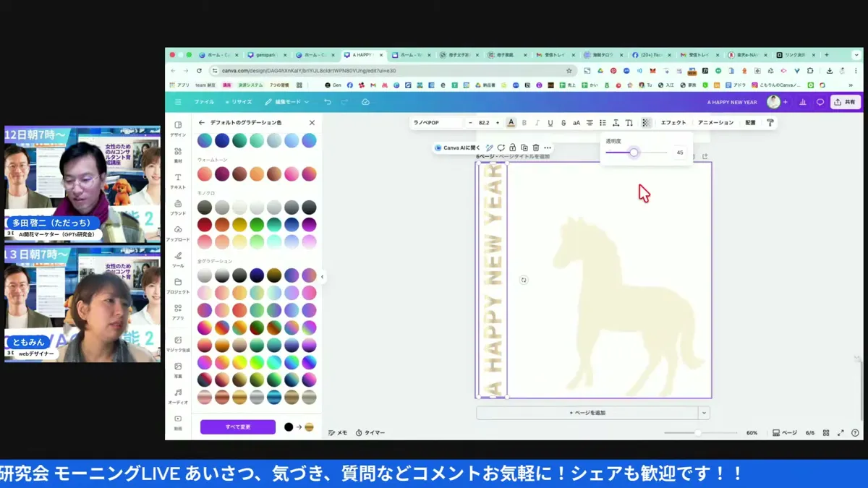Open the Timer (タイマー) button
The width and height of the screenshot is (868, 488).
coord(370,432)
